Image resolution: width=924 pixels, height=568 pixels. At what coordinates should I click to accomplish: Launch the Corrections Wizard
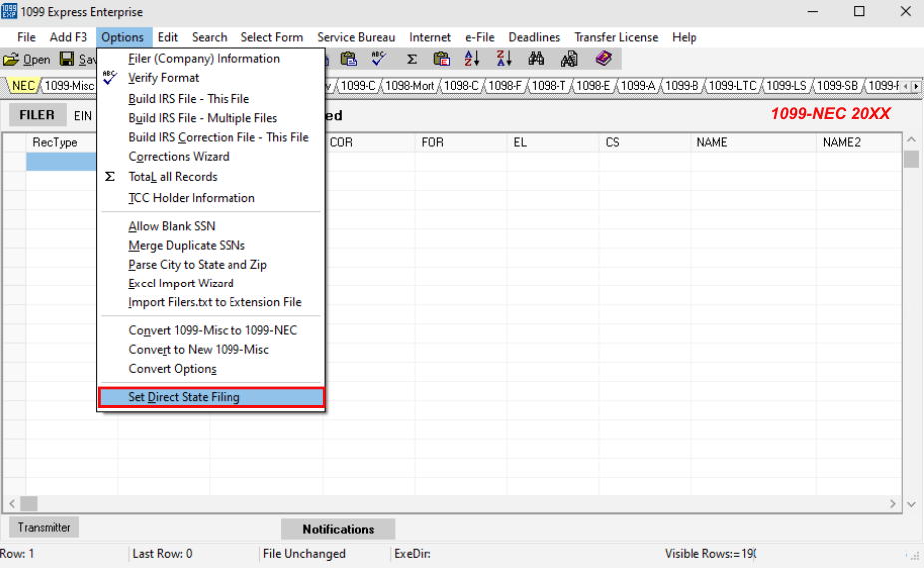tap(211, 157)
